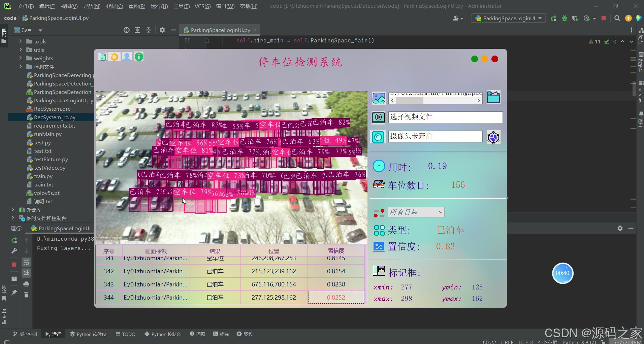Open the folder browse icon
The width and height of the screenshot is (644, 344).
click(493, 97)
